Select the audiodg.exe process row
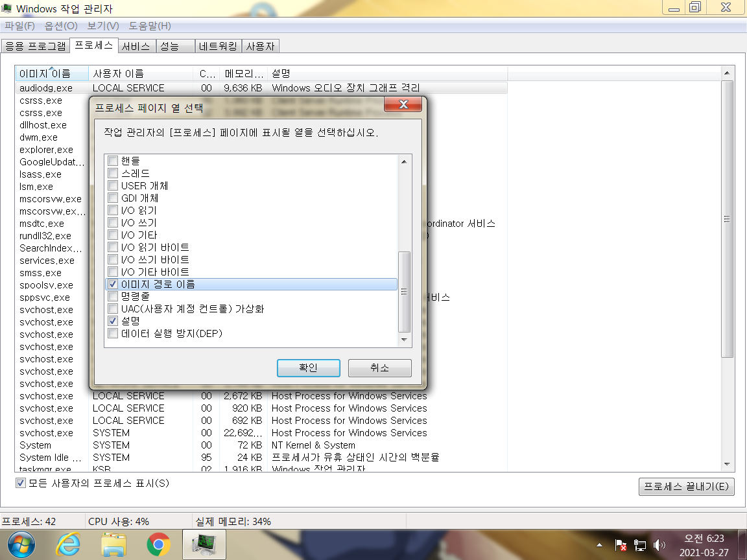Screen dimensions: 747x560 pyautogui.click(x=261, y=88)
